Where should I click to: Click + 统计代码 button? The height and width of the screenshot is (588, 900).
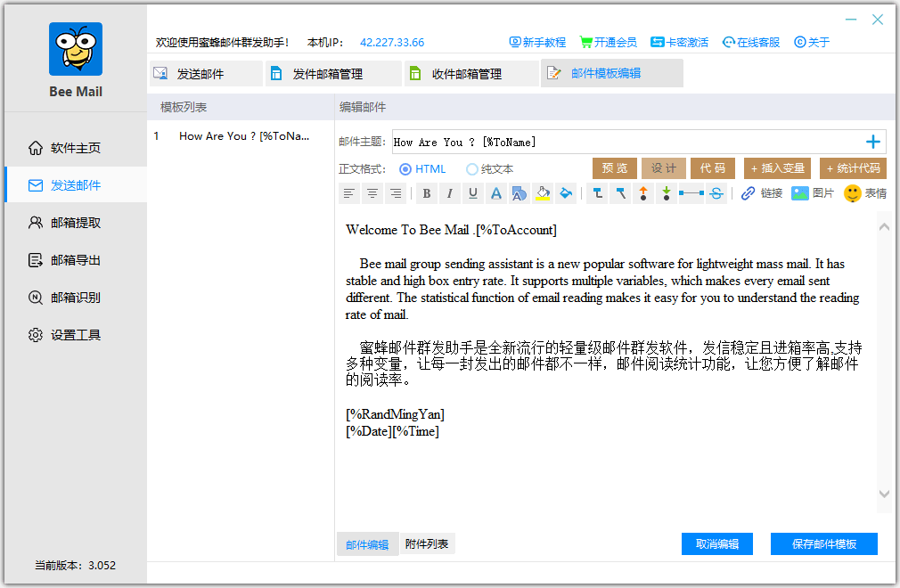(x=853, y=168)
